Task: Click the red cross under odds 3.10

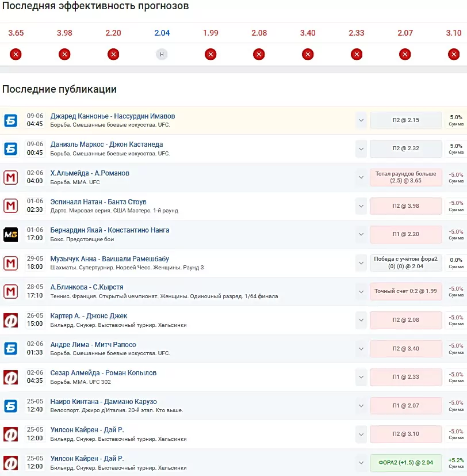Action: pyautogui.click(x=454, y=54)
